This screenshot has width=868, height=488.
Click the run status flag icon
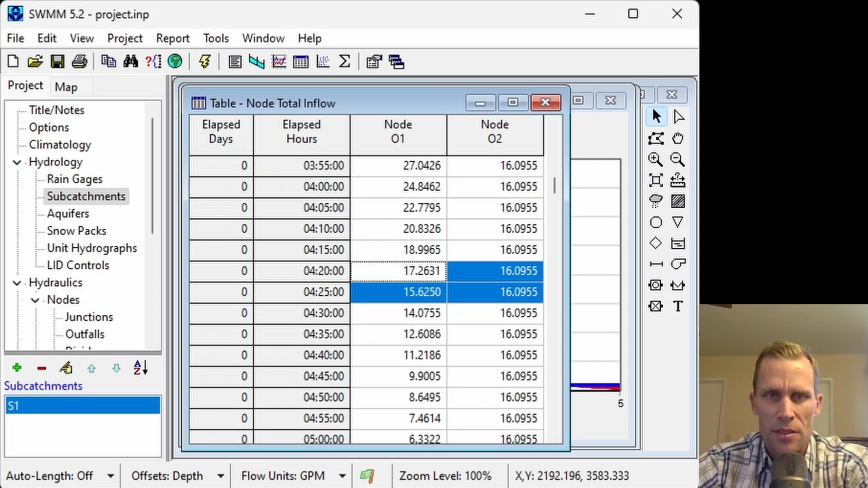pyautogui.click(x=367, y=476)
